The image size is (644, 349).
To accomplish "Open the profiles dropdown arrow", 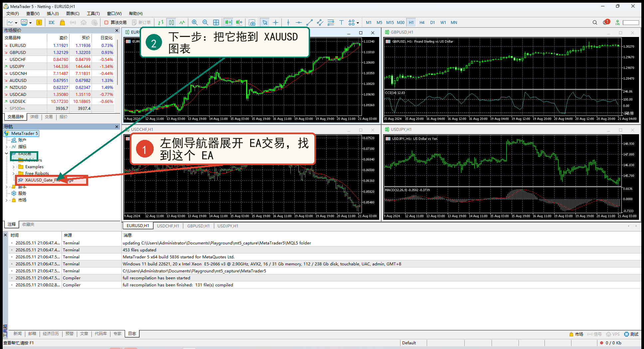I will coord(30,23).
